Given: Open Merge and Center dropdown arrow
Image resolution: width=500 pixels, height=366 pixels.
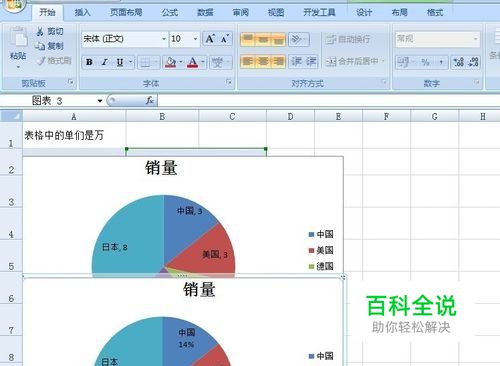Looking at the screenshot, I should pos(383,61).
